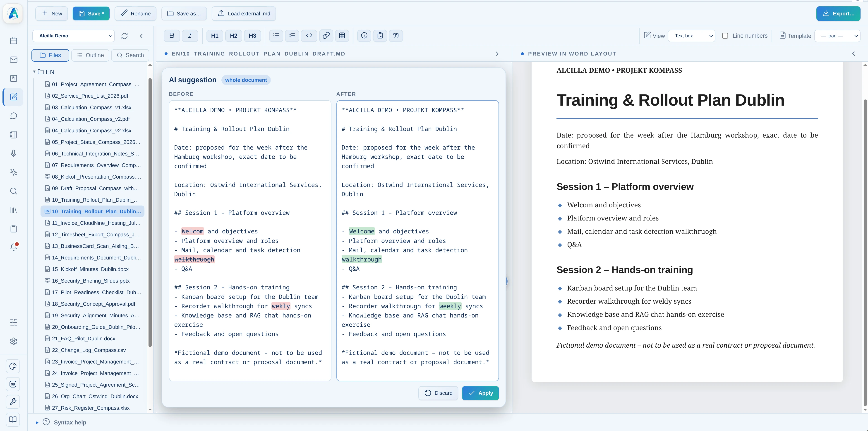Open the calendar icon in the left sidebar
The width and height of the screenshot is (868, 431).
14,41
